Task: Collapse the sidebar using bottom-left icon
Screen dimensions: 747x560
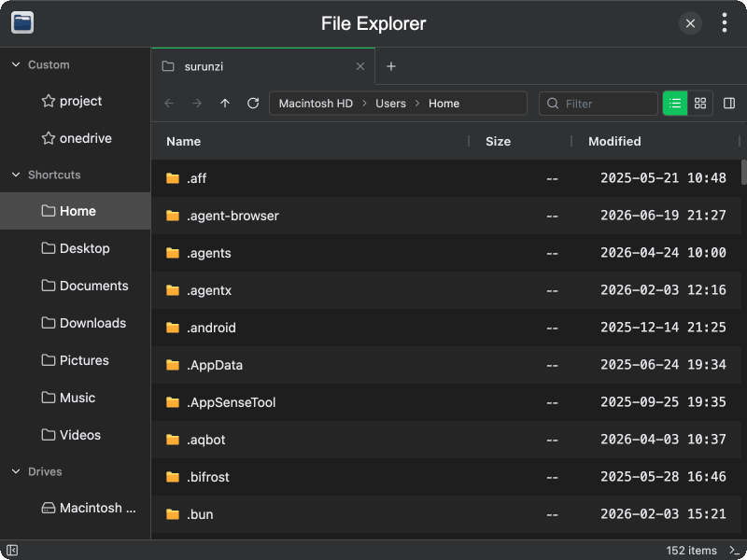Action: point(12,551)
